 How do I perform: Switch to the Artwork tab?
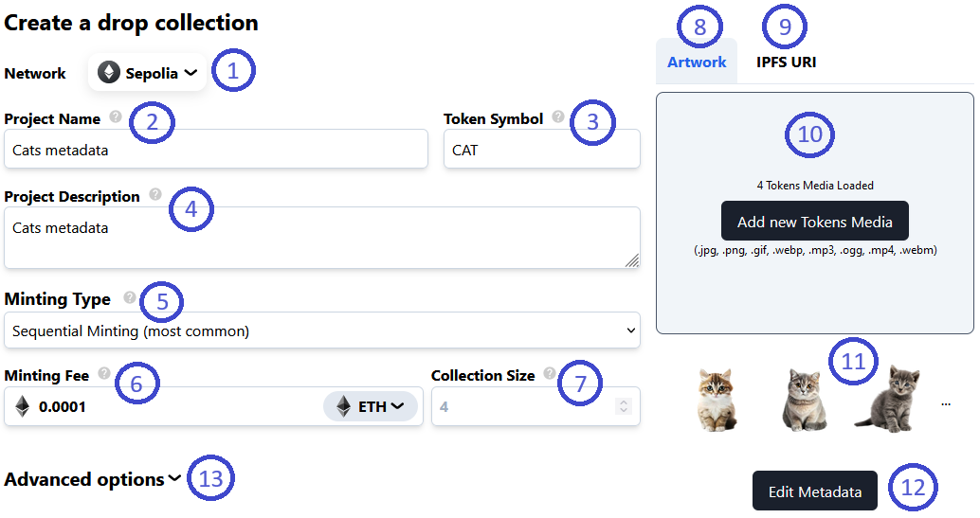click(x=697, y=62)
